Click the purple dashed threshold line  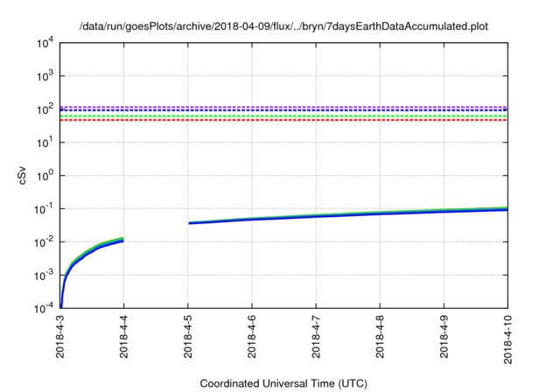283,107
